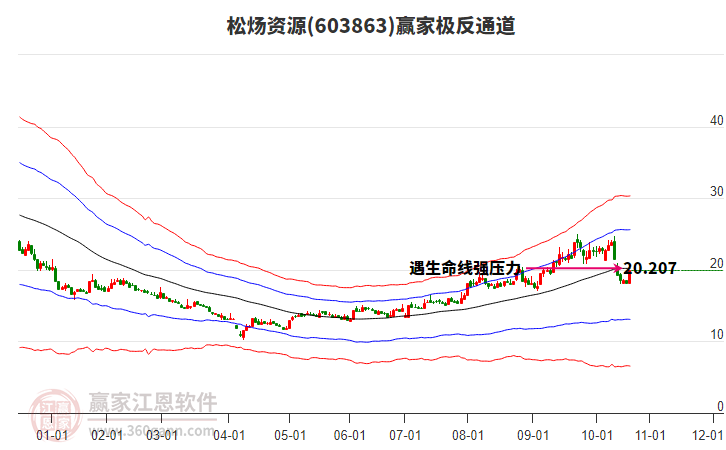Click the annotation text 遇生命线强压力
This screenshot has height=450, width=726.
click(x=465, y=268)
